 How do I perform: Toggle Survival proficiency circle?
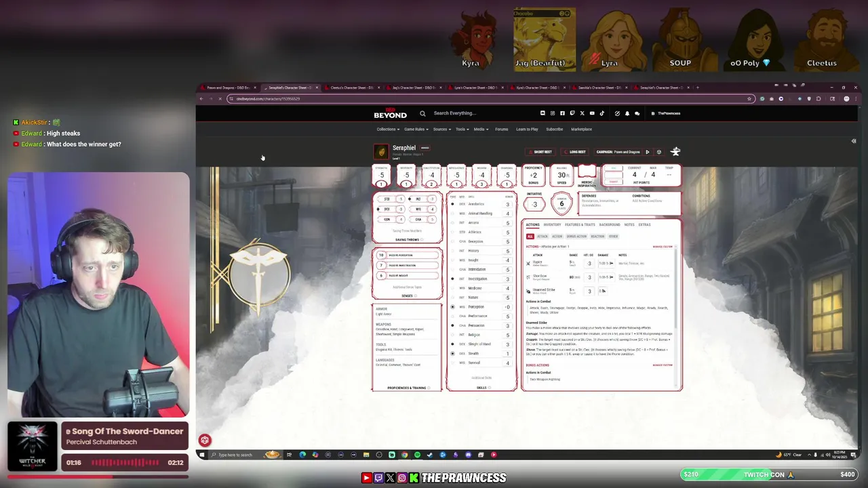click(x=453, y=363)
